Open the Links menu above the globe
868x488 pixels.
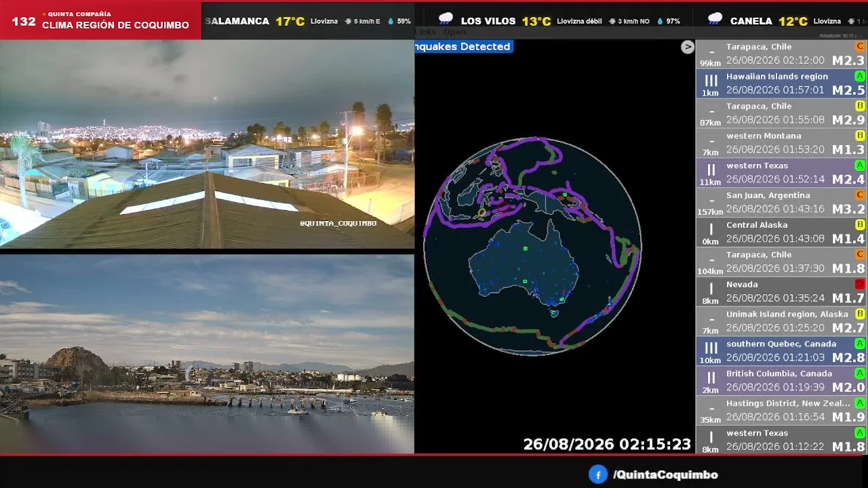pyautogui.click(x=426, y=32)
